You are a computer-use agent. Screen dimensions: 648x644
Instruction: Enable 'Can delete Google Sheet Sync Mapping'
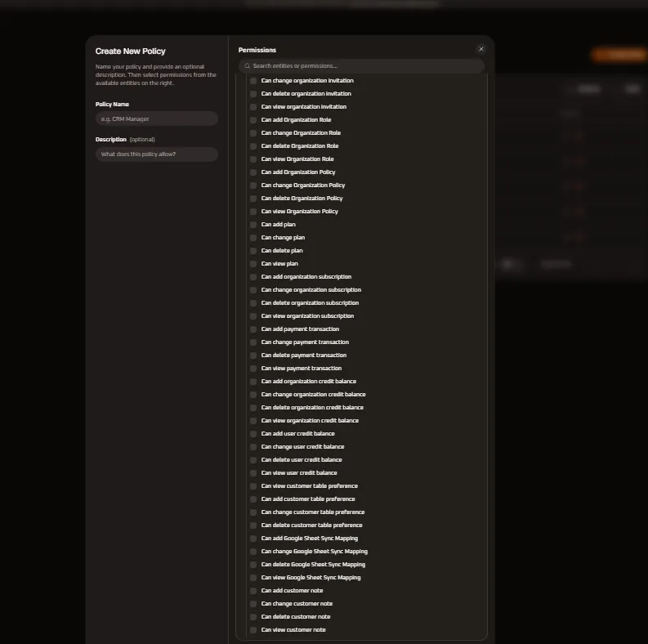pos(253,565)
